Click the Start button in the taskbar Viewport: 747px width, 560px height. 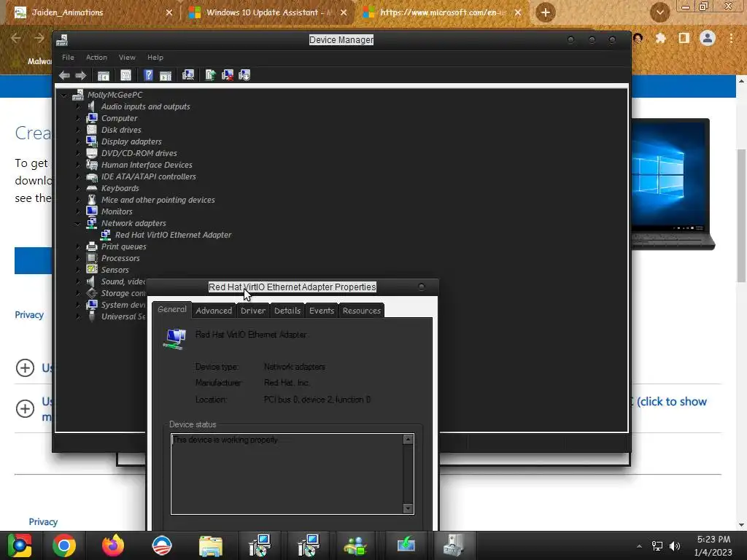point(20,545)
